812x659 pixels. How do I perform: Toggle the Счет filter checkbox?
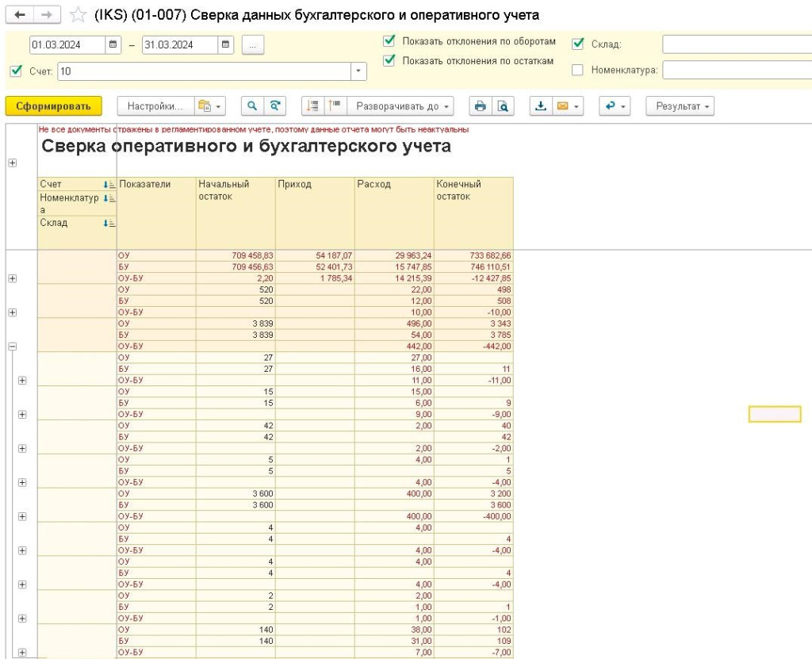click(16, 71)
